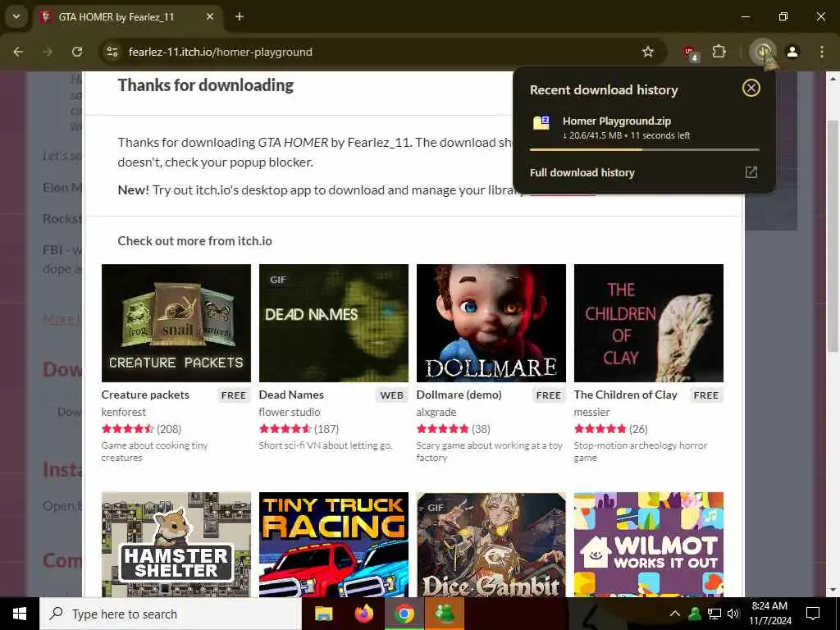Click Full download history link

(582, 172)
